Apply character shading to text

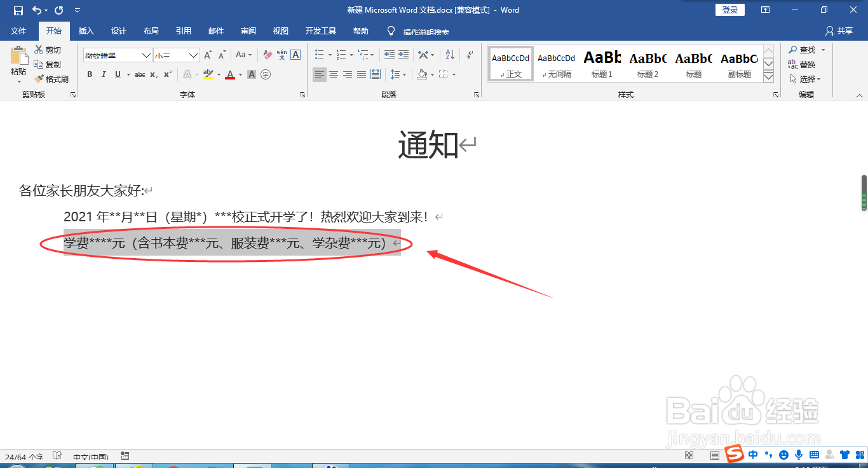coord(252,74)
